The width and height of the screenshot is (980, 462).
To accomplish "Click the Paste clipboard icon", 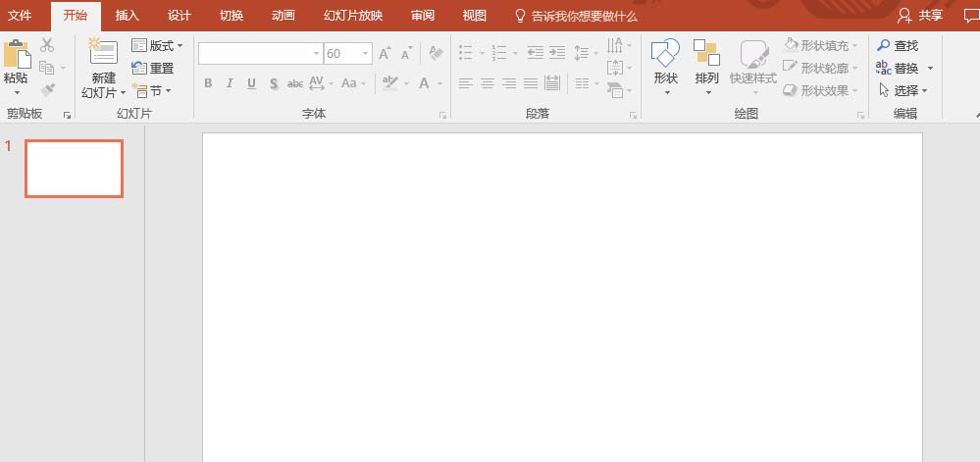I will click(x=18, y=54).
